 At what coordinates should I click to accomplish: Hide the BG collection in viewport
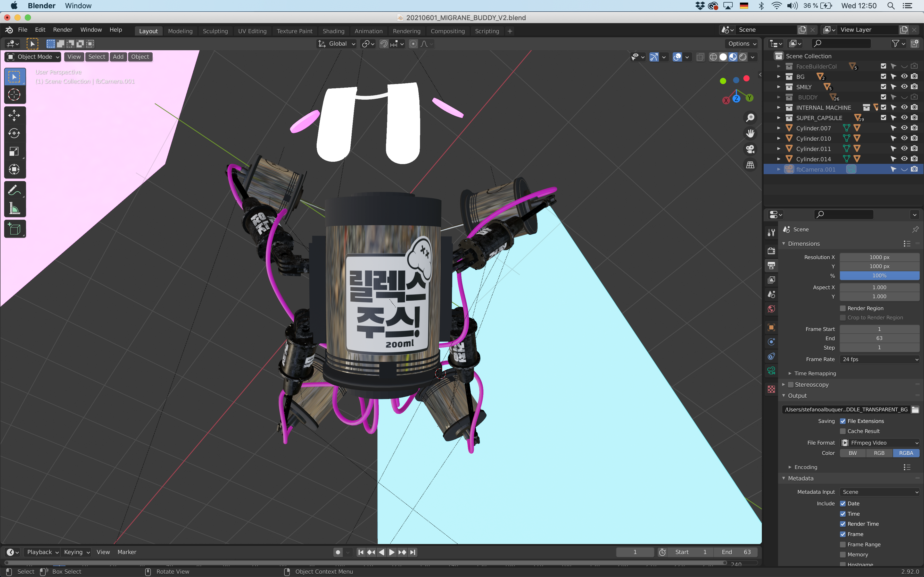(904, 76)
